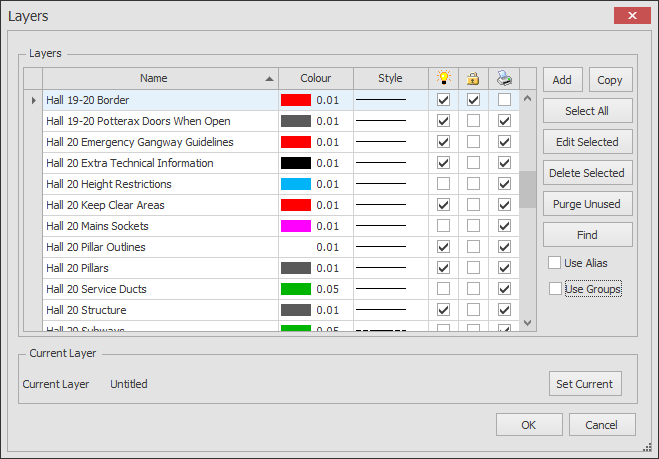
Task: Click Purge Unused button
Action: tap(588, 204)
